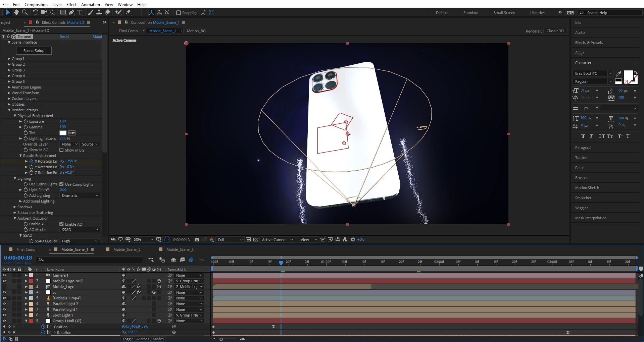Select the Puppet Pin tool
This screenshot has width=644, height=342.
[x=129, y=12]
